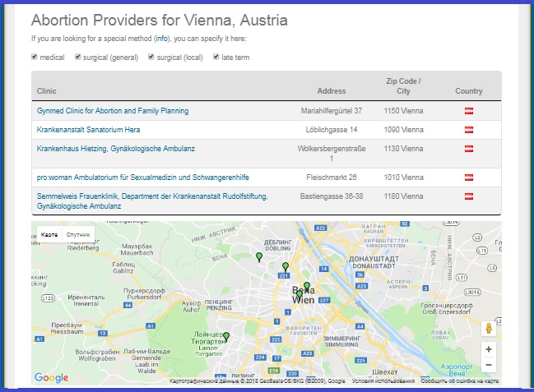Uncheck the late term checkbox
The height and width of the screenshot is (392, 534).
point(216,57)
